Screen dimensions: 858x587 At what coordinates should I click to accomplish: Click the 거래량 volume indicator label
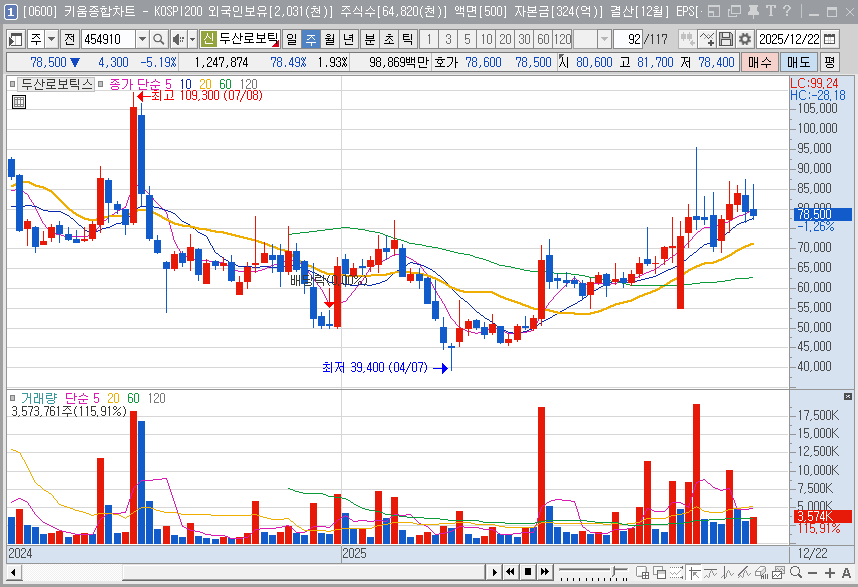point(39,398)
